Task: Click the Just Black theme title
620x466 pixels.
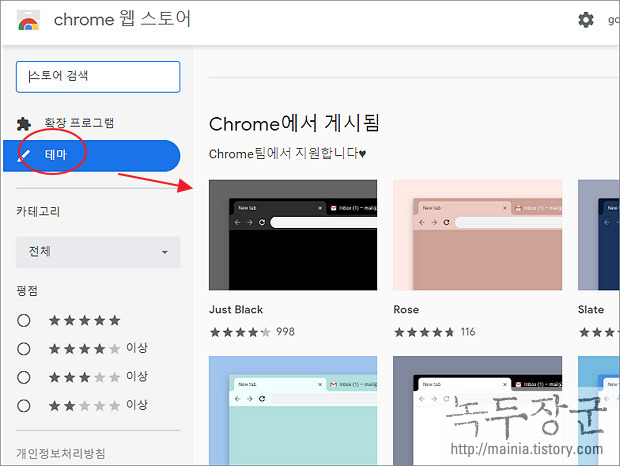Action: click(236, 309)
